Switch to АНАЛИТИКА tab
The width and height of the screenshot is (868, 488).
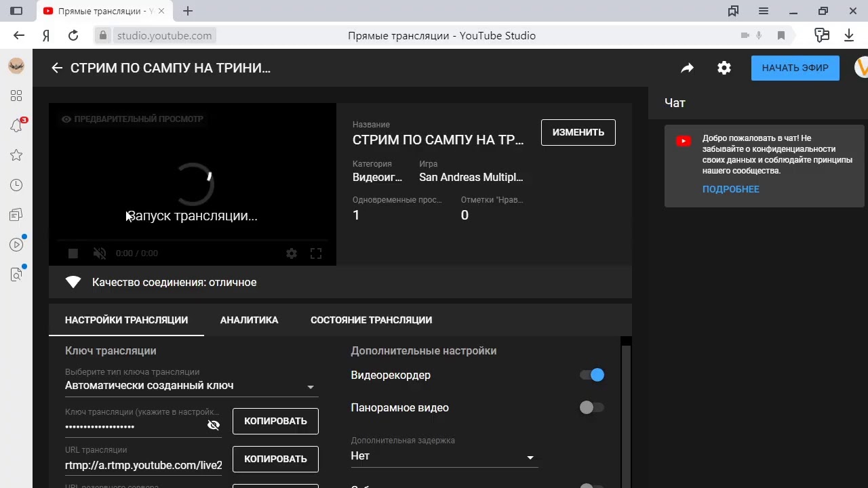249,320
